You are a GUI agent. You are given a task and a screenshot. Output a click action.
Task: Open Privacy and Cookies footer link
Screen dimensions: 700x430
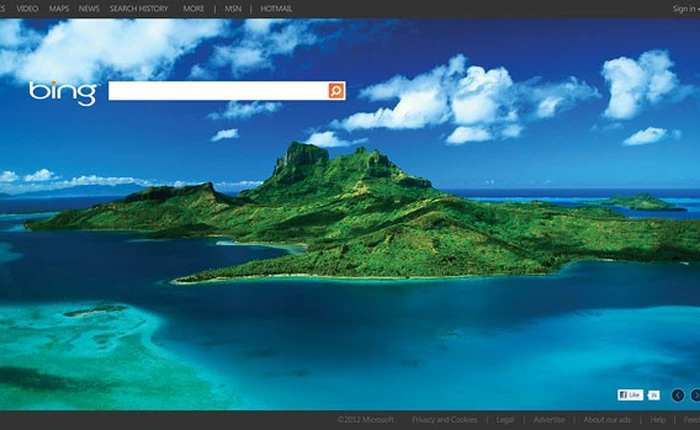click(x=444, y=420)
